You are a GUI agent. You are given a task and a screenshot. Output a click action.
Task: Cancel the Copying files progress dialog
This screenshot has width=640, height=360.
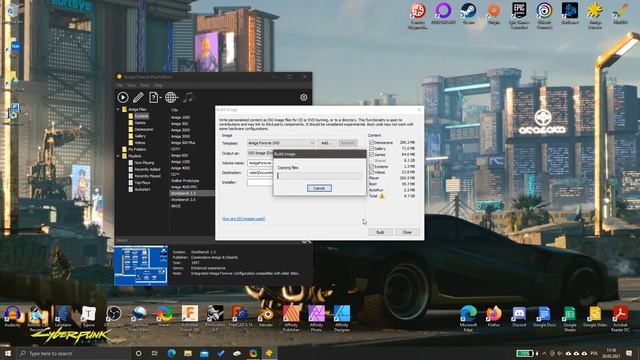319,188
